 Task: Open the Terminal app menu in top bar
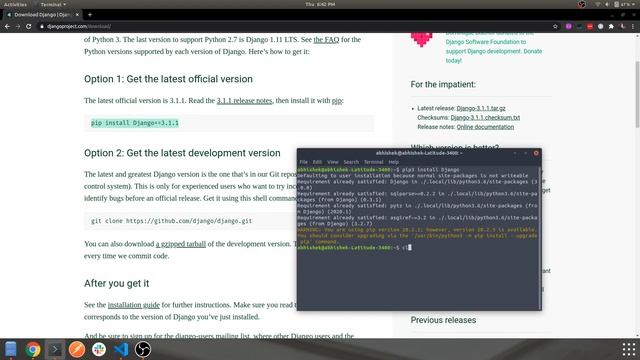[53, 4]
